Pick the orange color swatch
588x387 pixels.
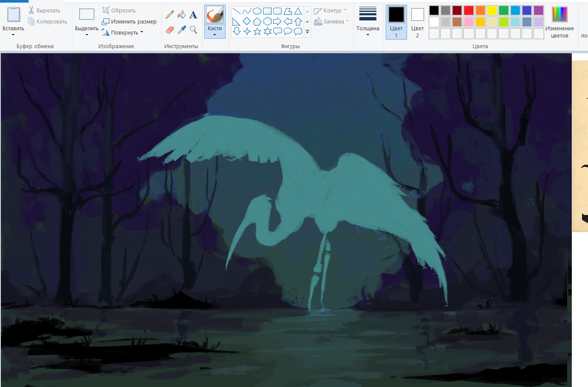tap(480, 10)
